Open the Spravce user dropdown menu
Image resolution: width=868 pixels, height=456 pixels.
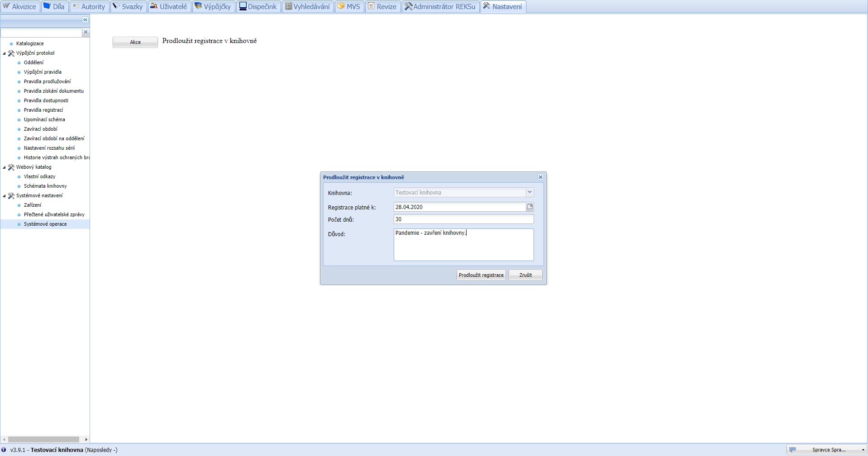click(863, 450)
